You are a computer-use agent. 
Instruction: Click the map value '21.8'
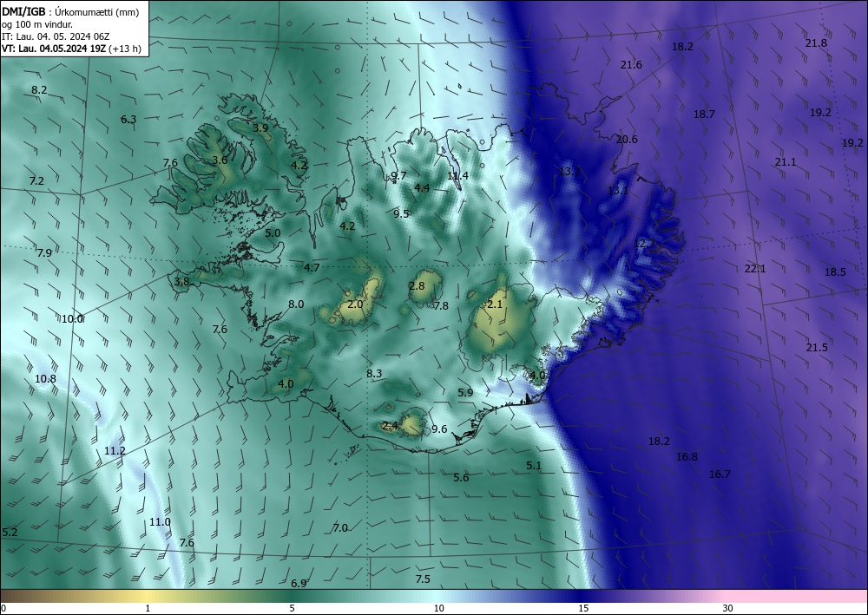(x=816, y=43)
